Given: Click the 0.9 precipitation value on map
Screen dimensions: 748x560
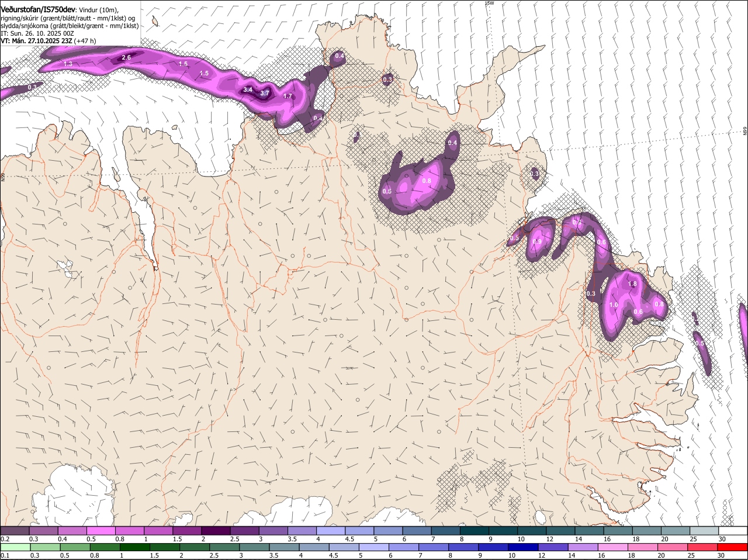Looking at the screenshot, I should (537, 241).
